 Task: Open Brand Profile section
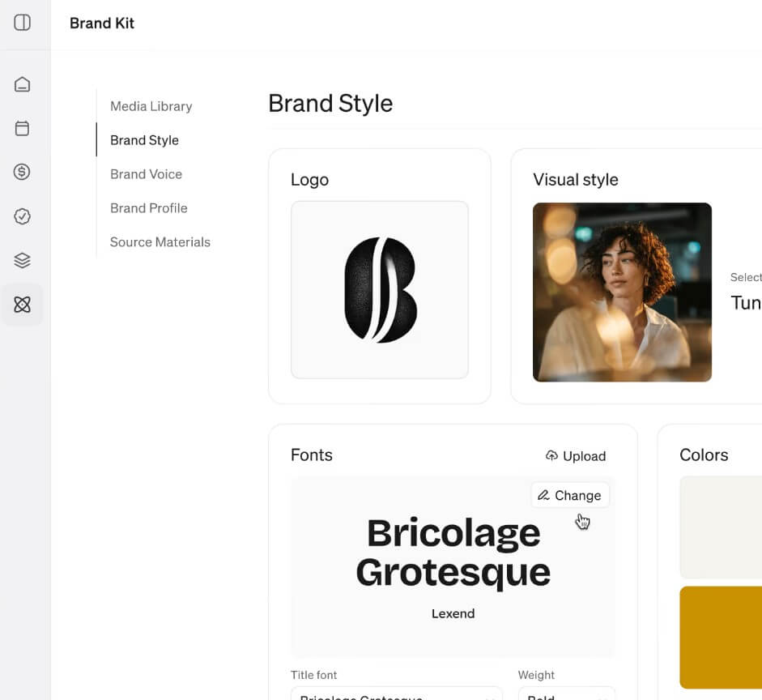149,208
